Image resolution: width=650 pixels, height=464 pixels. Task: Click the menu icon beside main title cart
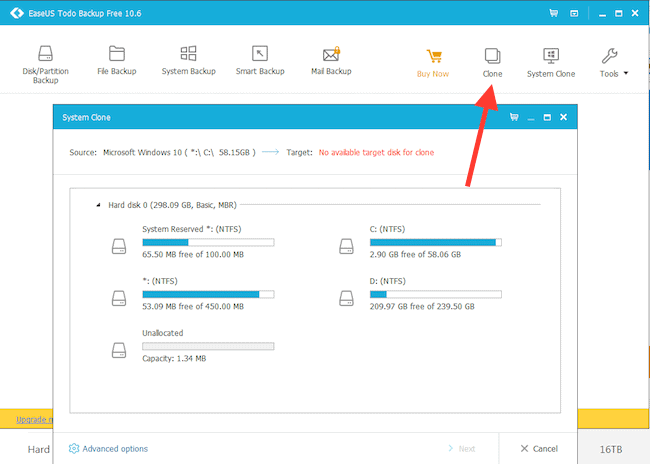pyautogui.click(x=574, y=13)
